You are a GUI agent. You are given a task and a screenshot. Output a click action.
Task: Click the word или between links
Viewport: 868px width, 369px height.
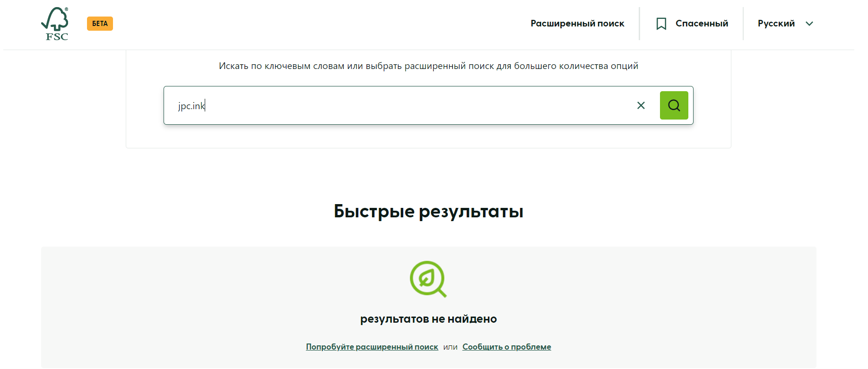(x=450, y=347)
